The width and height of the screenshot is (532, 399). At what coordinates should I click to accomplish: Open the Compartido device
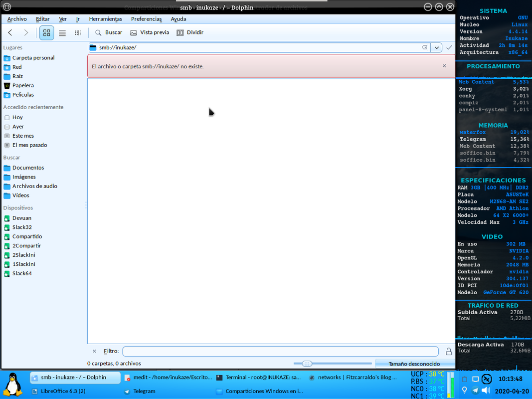pyautogui.click(x=23, y=236)
